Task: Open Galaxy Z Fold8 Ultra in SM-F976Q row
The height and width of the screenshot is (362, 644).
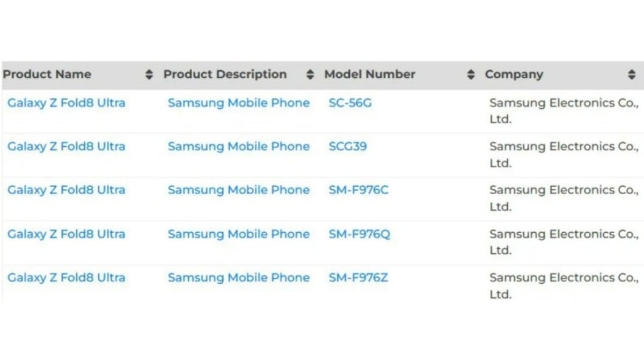Action: [x=66, y=234]
